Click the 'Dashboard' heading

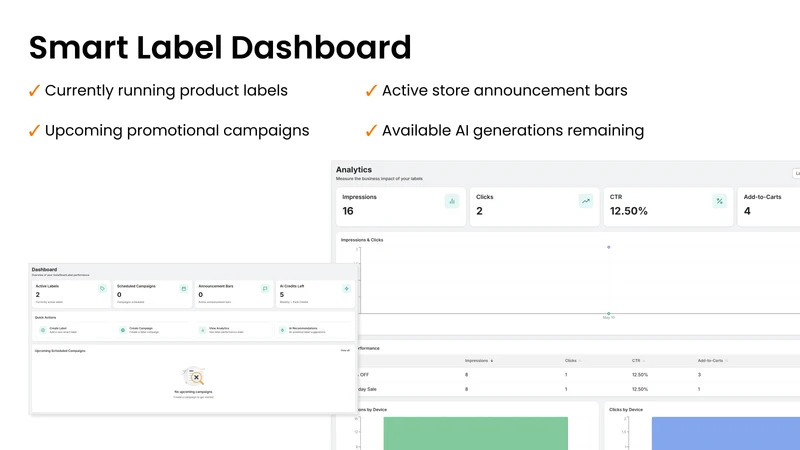44,269
